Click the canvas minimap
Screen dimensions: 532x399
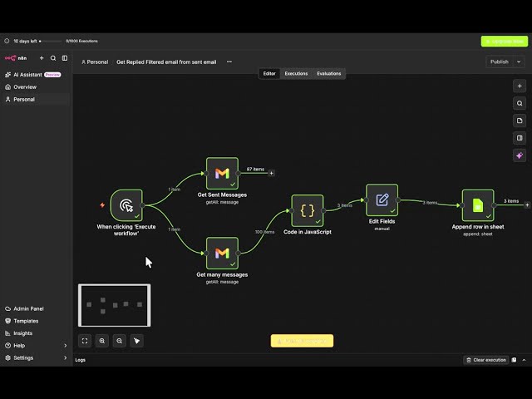click(x=115, y=305)
